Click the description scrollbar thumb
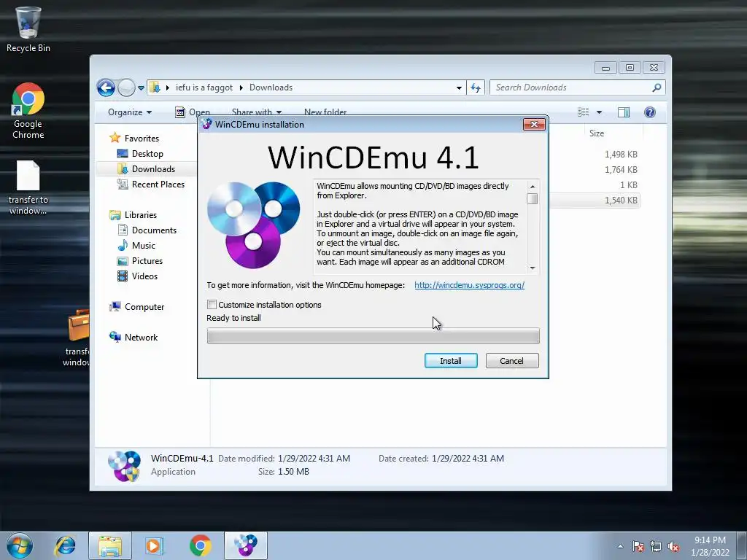 (x=533, y=199)
